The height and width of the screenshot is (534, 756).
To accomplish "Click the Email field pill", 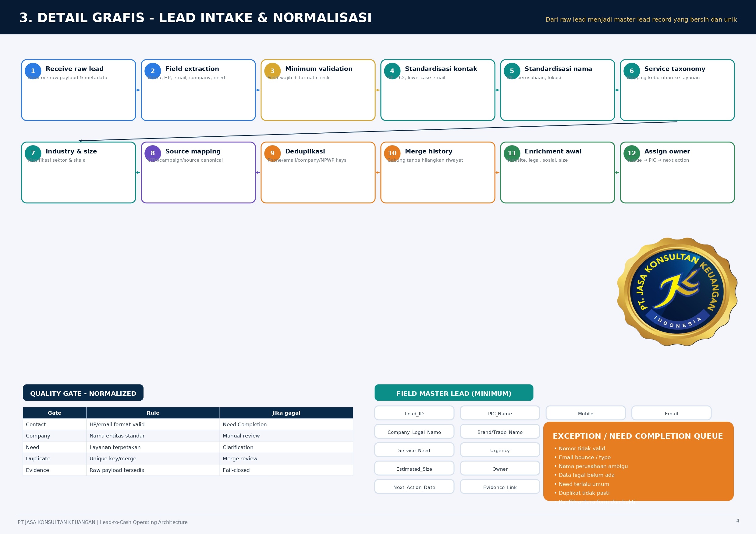I will click(671, 413).
